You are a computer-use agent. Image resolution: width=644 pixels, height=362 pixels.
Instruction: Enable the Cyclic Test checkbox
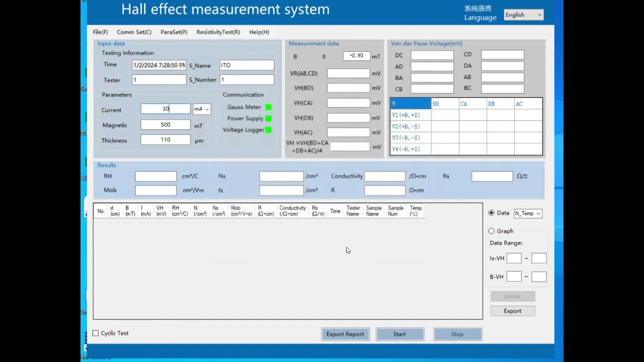click(x=96, y=333)
